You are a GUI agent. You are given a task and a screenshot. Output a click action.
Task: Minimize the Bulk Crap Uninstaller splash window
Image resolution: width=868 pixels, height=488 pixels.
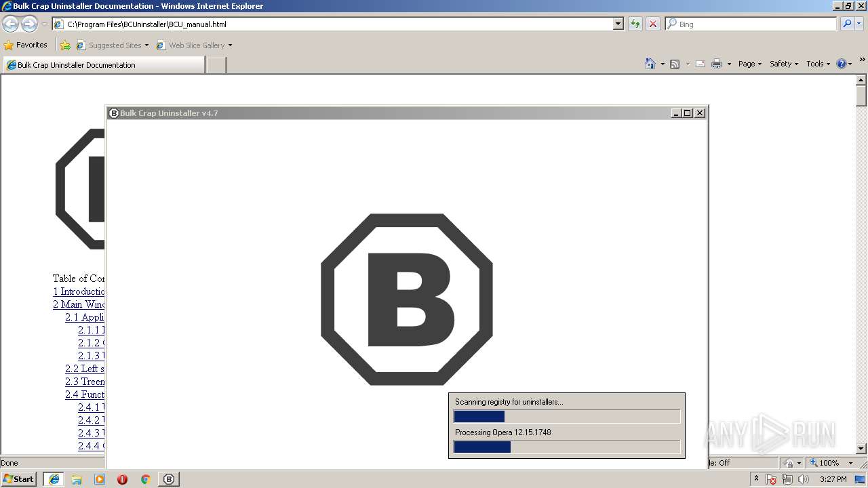(x=676, y=113)
